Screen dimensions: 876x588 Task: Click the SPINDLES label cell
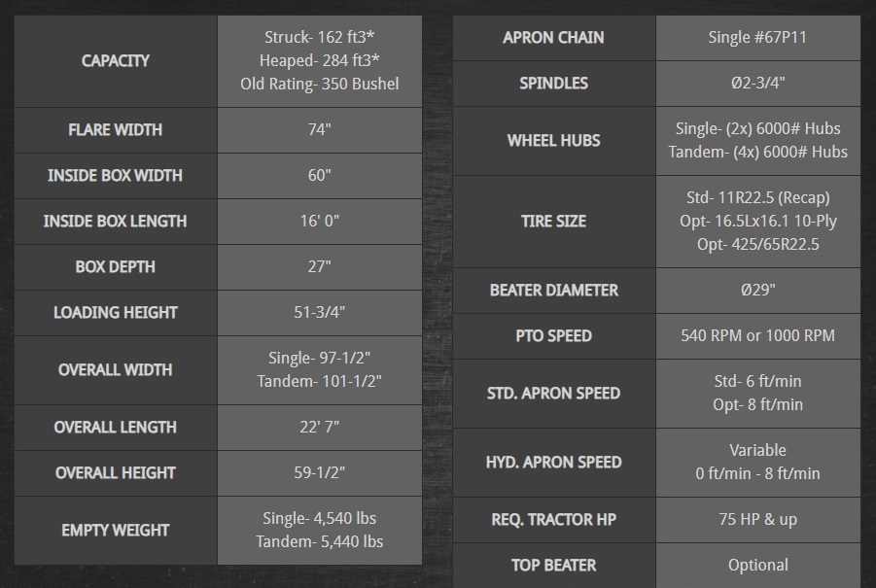click(x=553, y=84)
